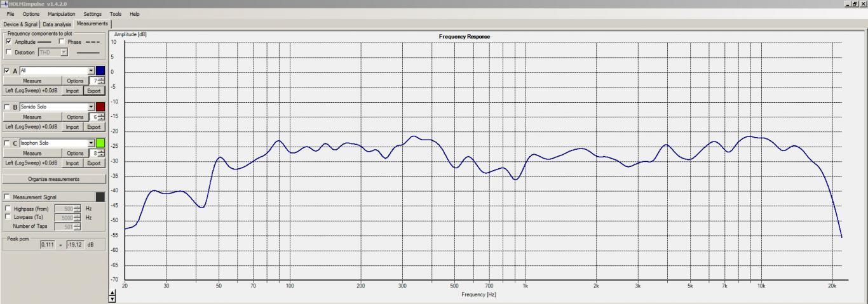This screenshot has height=304, width=868.
Task: Toggle the Amplitude checkbox
Action: pyautogui.click(x=8, y=42)
